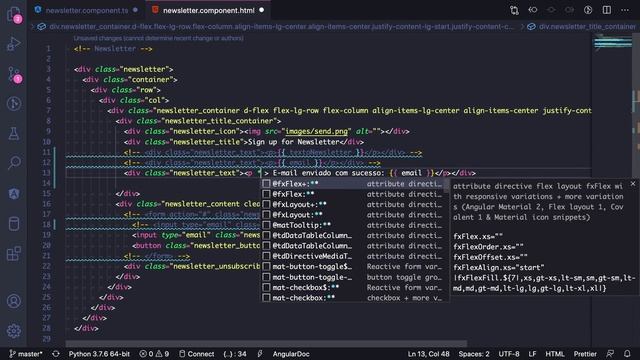Screen dimensions: 640x360
Task: Click the lightning bolt status bar icon
Action: (260, 354)
